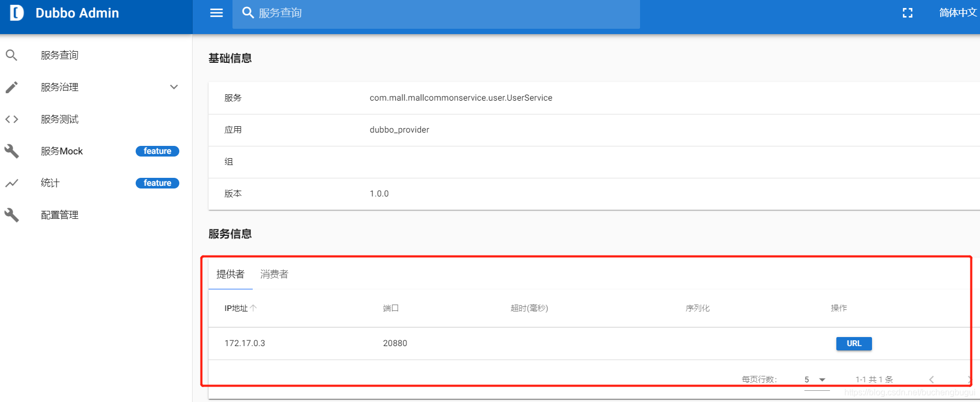Click the 端口 column header
Viewport: 980px width, 402px height.
pyautogui.click(x=391, y=308)
